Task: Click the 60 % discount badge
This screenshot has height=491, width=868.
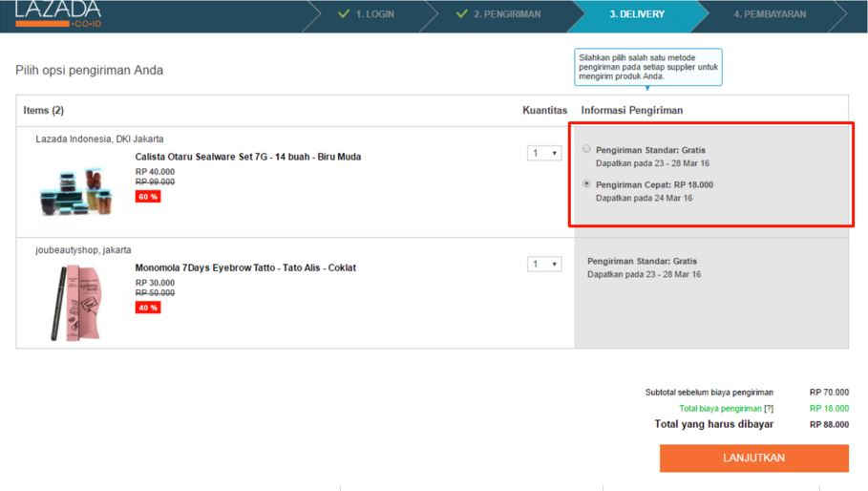Action: pos(148,197)
